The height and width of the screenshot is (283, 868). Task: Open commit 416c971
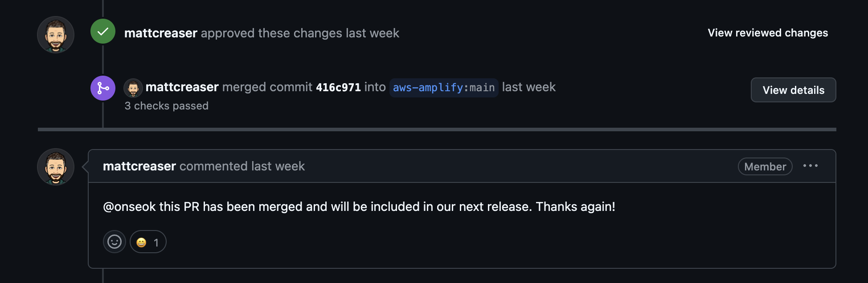click(x=338, y=88)
